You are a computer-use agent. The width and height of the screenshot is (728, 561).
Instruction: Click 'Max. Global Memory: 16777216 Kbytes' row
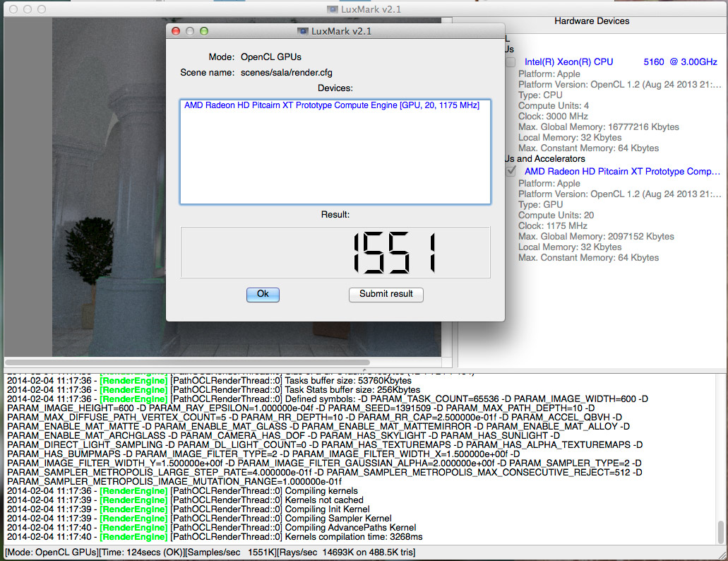[x=599, y=126]
